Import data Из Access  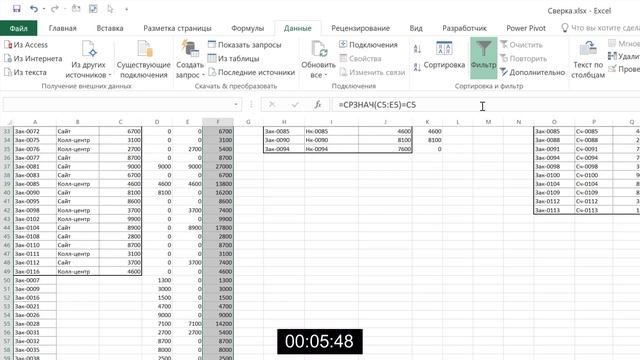tap(26, 45)
